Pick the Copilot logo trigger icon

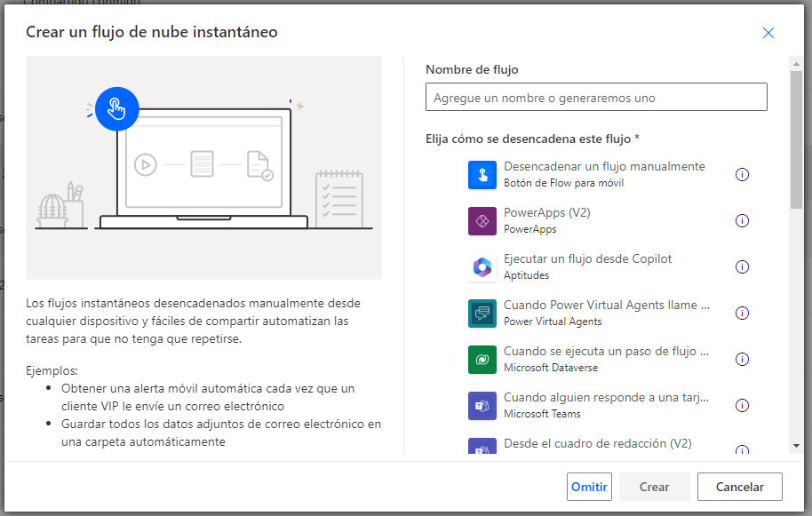(x=482, y=267)
